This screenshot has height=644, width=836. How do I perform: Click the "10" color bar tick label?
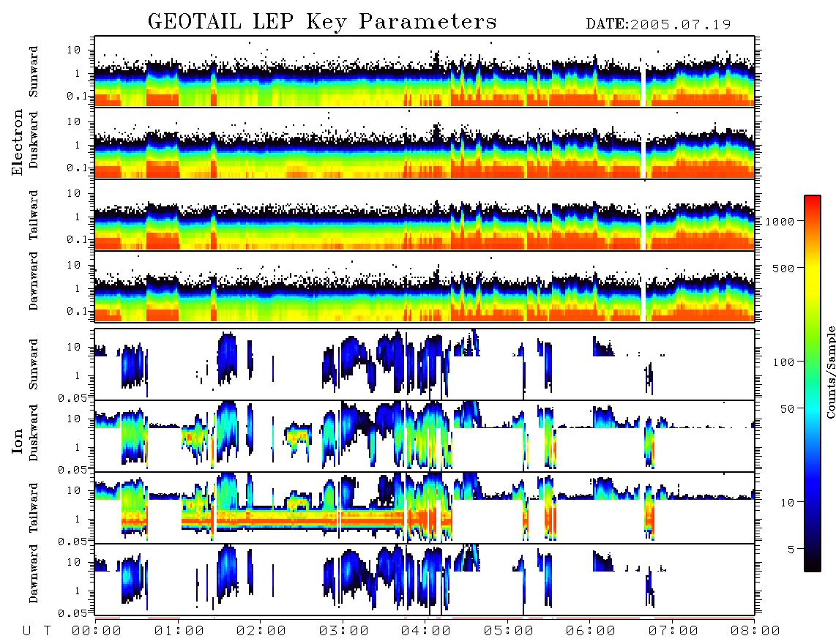pyautogui.click(x=787, y=503)
